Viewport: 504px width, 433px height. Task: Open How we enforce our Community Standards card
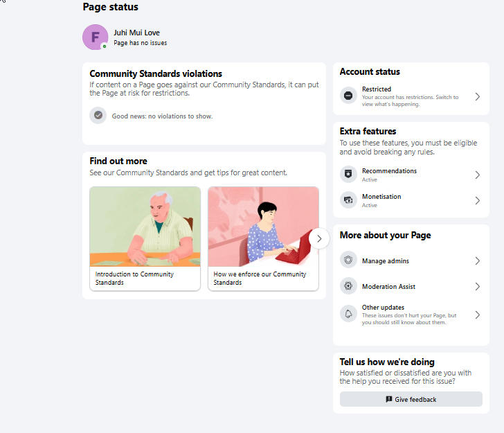263,239
